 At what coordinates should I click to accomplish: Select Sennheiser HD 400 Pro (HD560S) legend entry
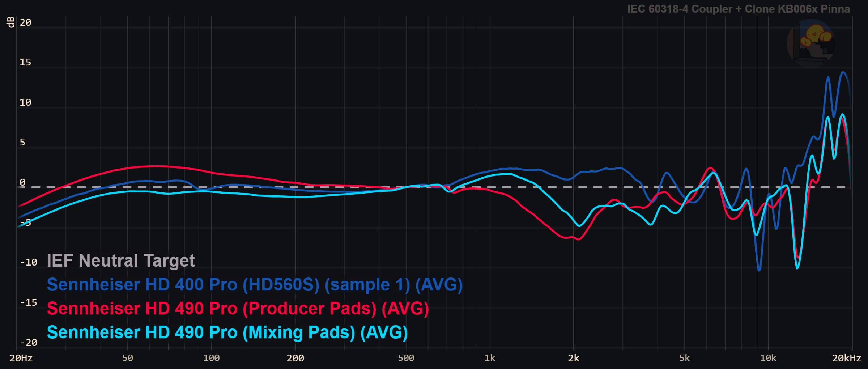pyautogui.click(x=255, y=285)
